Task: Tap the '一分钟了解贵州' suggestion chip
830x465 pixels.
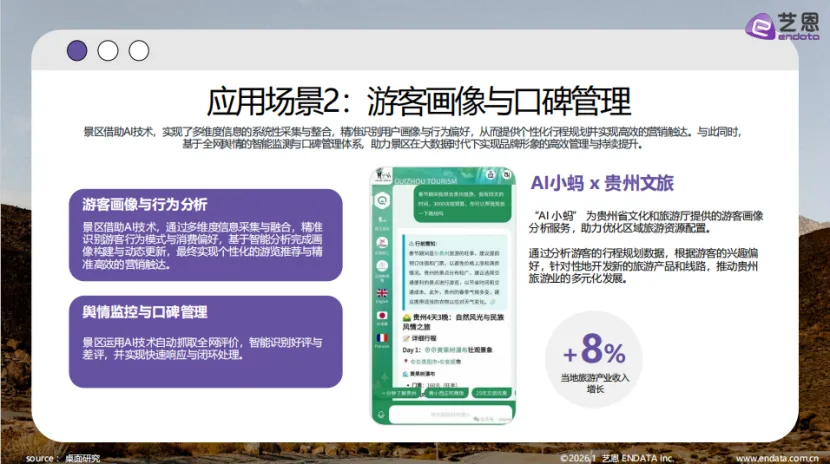Action: click(x=401, y=394)
